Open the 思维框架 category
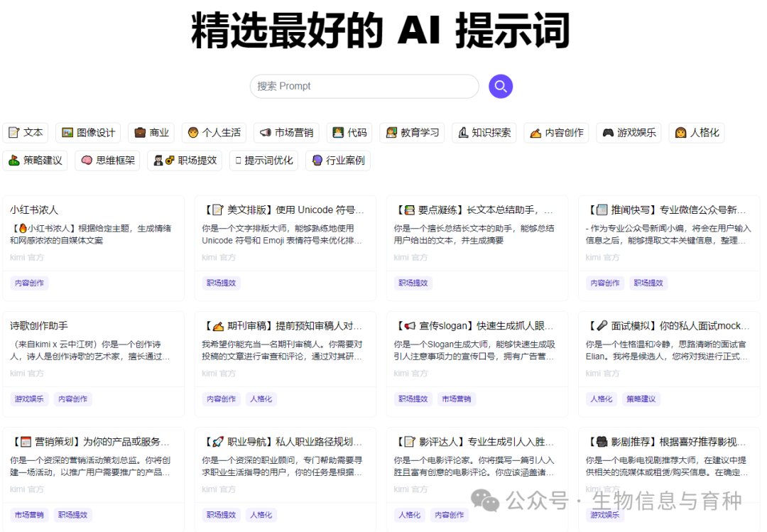The image size is (767, 532). [107, 160]
